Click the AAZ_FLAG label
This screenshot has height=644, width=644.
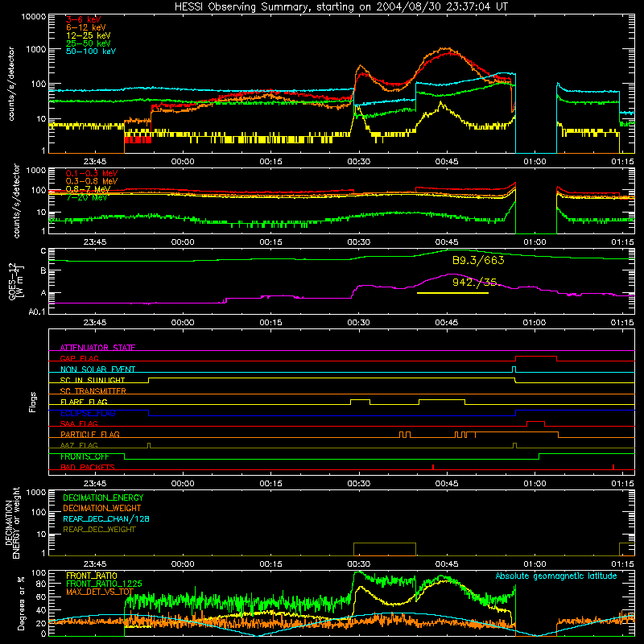(79, 445)
